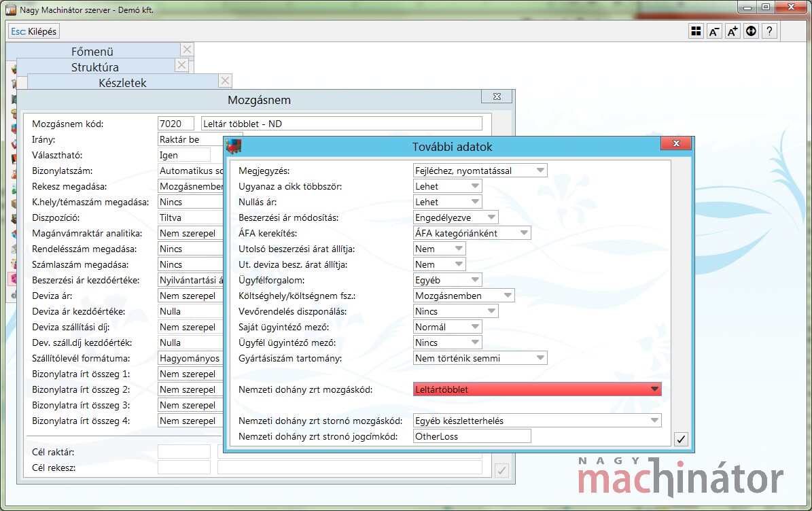The width and height of the screenshot is (812, 511).
Task: Open Utolsó beszerzési árat állítja dropdown
Action: [439, 249]
